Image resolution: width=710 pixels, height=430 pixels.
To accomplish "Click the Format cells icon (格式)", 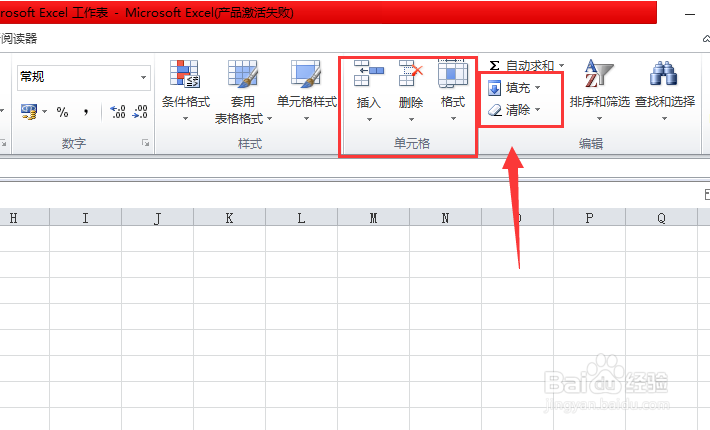I will tap(453, 73).
